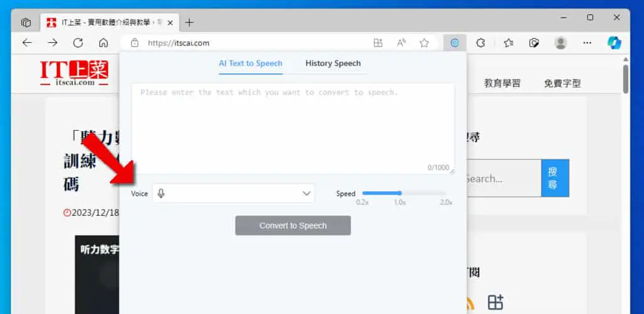
Task: Open the Read aloud icon in address bar
Action: pyautogui.click(x=401, y=43)
